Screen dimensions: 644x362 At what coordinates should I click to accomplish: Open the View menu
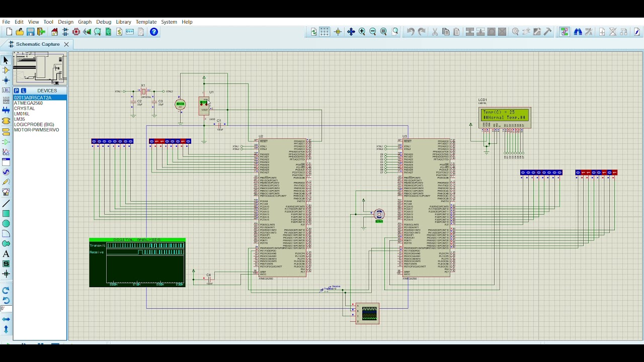click(33, 22)
